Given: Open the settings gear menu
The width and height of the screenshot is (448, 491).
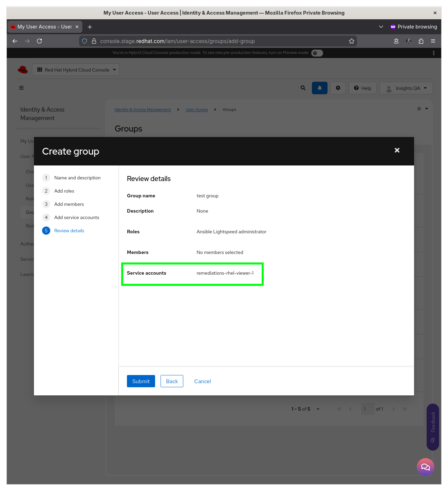Looking at the screenshot, I should click(x=338, y=88).
